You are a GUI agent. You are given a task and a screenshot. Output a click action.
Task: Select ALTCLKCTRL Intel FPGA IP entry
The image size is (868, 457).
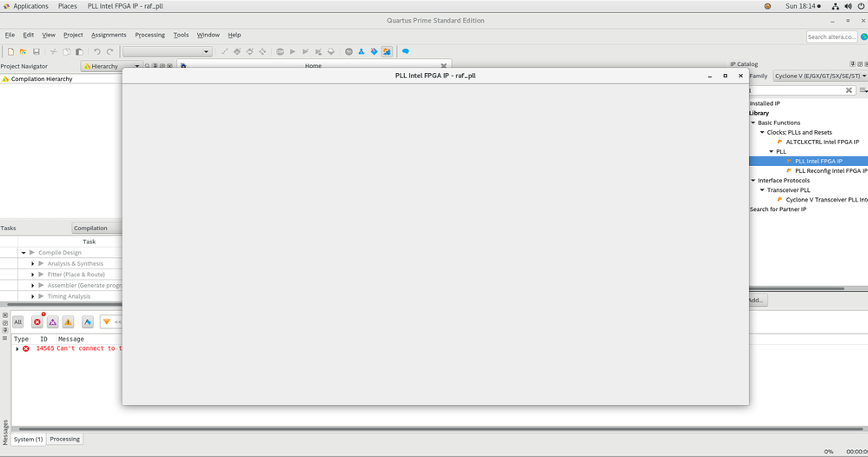[823, 142]
